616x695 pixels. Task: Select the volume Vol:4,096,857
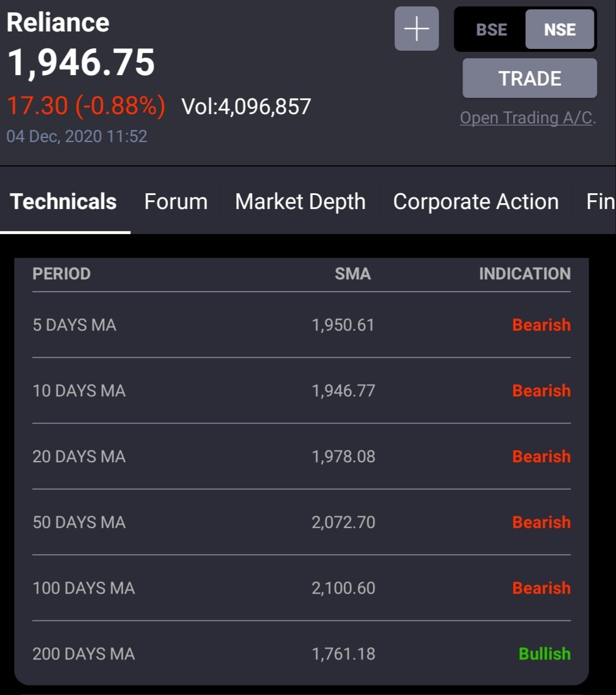coord(246,107)
